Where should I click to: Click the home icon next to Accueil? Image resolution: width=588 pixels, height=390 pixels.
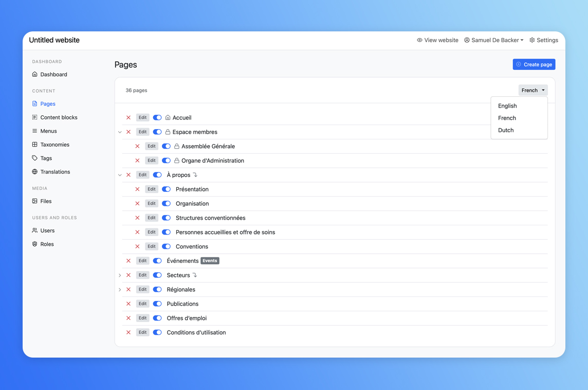[x=168, y=118]
